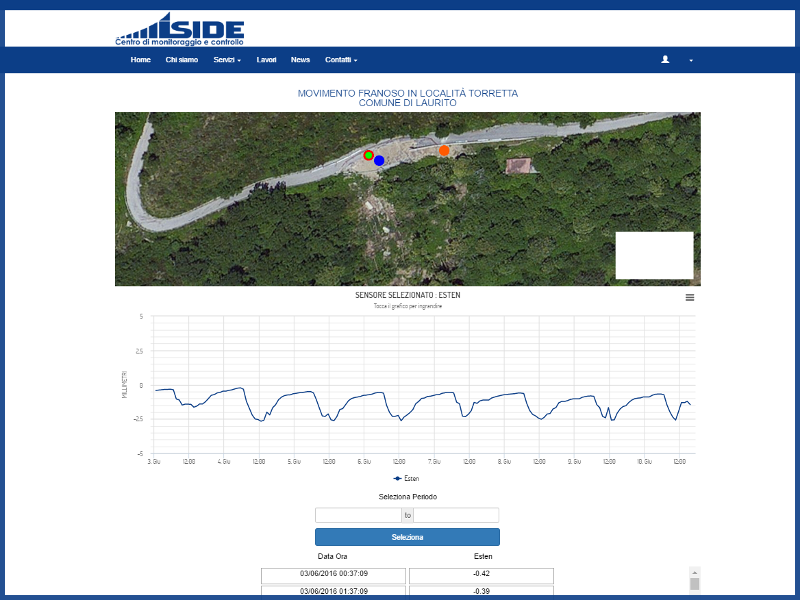This screenshot has height=600, width=800.
Task: Click the ISIDE logo
Action: pos(180,29)
